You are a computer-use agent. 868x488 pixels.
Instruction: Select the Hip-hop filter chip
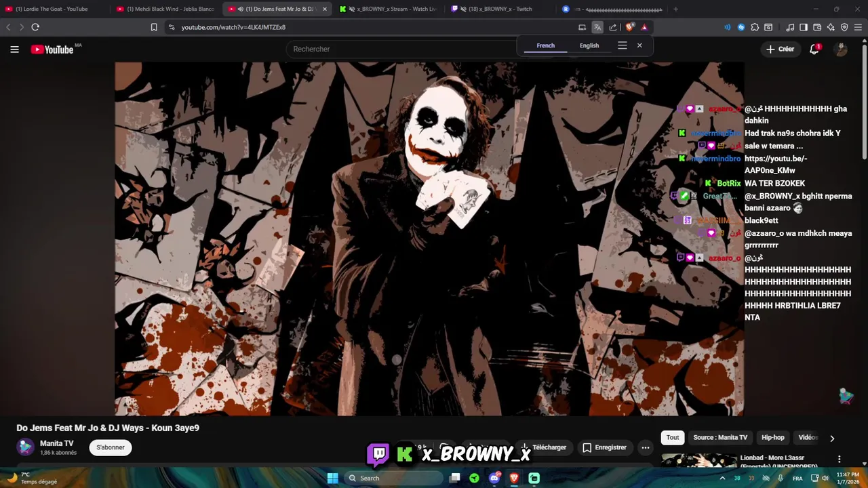coord(773,438)
